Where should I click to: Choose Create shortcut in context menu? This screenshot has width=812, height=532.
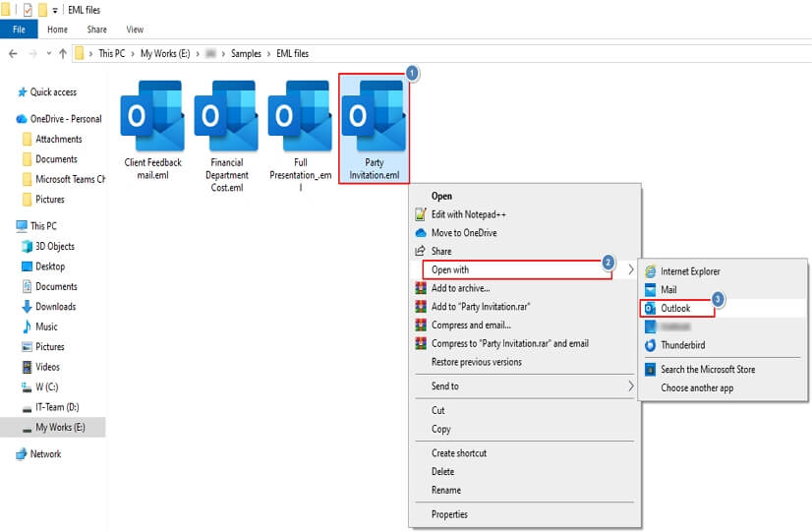459,453
